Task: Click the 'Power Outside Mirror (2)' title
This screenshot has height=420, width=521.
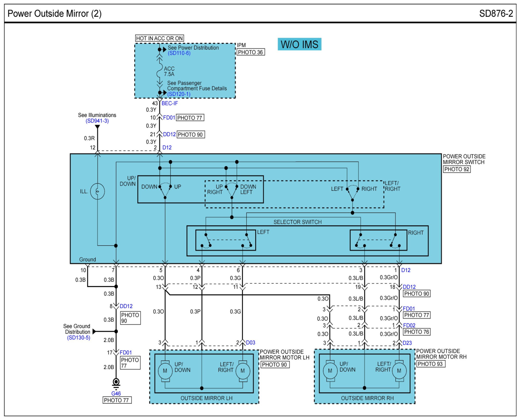Action: 55,13
